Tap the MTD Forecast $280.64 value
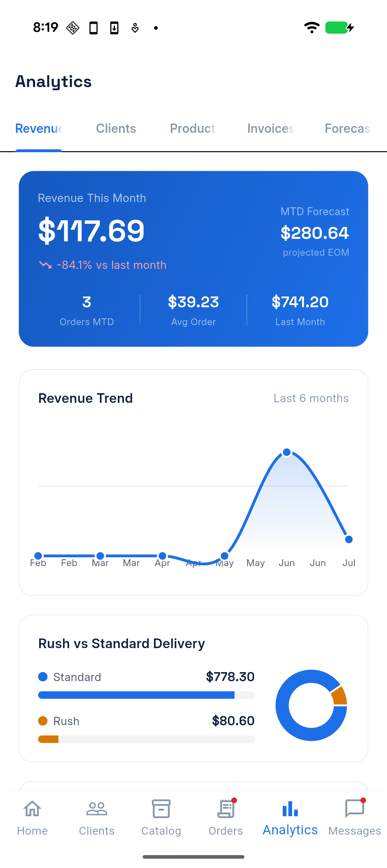The image size is (387, 868). coord(315,233)
